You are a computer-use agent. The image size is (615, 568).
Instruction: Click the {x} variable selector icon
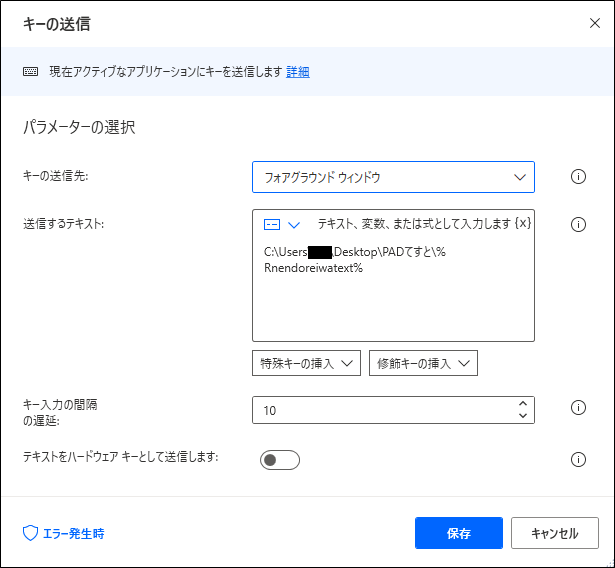click(522, 223)
